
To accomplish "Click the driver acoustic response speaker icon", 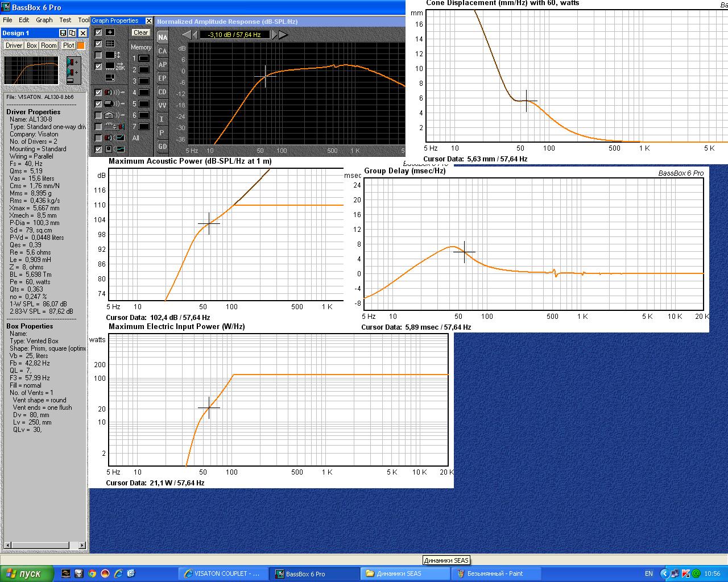I will click(x=114, y=92).
